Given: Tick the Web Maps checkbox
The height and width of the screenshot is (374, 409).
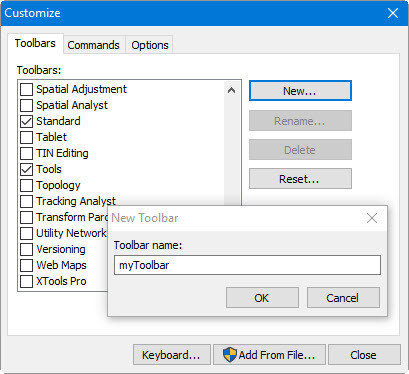Looking at the screenshot, I should point(26,265).
